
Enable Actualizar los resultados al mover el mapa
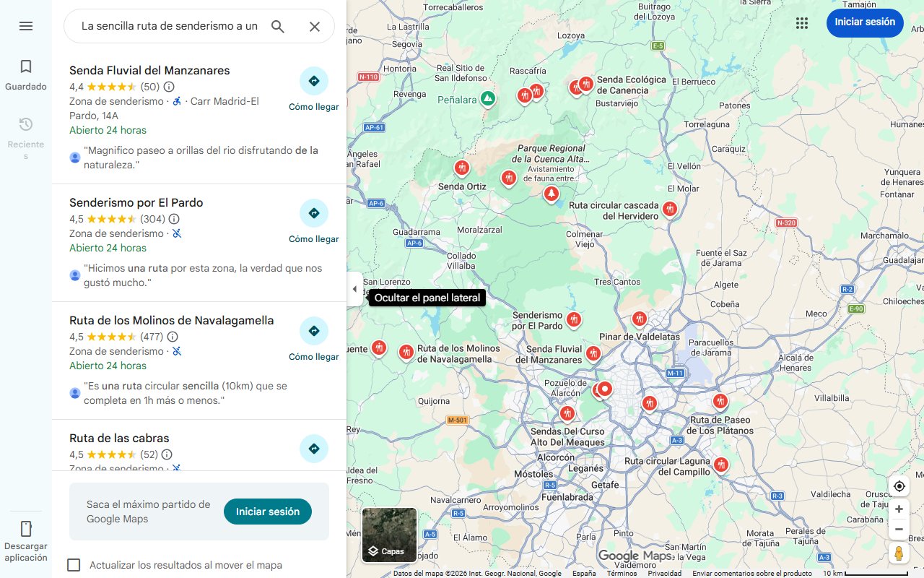(x=74, y=565)
